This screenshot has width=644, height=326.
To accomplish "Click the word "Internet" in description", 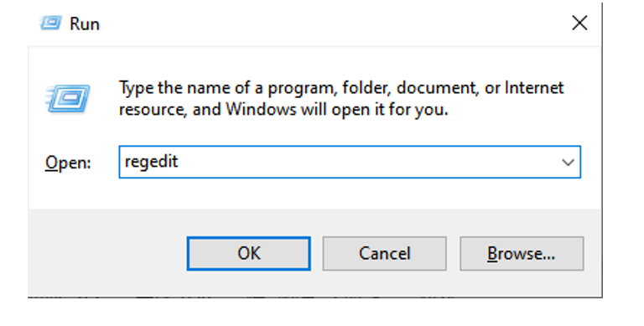I will 534,87.
